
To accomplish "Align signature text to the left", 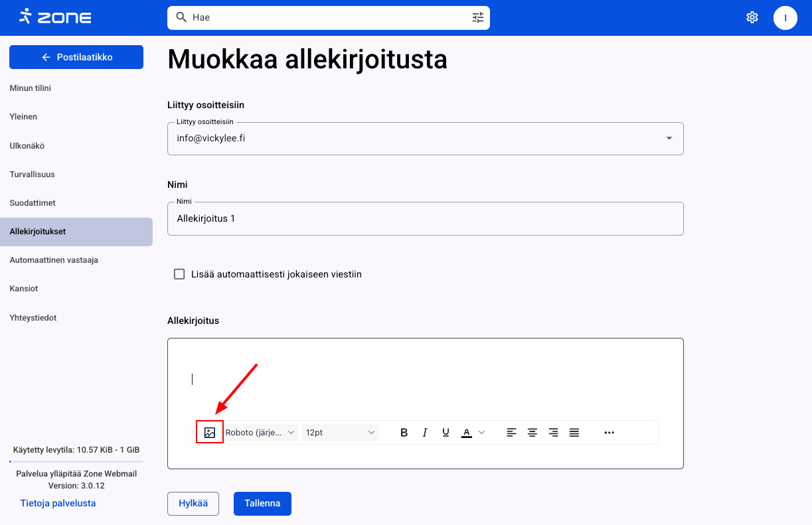I will [511, 433].
